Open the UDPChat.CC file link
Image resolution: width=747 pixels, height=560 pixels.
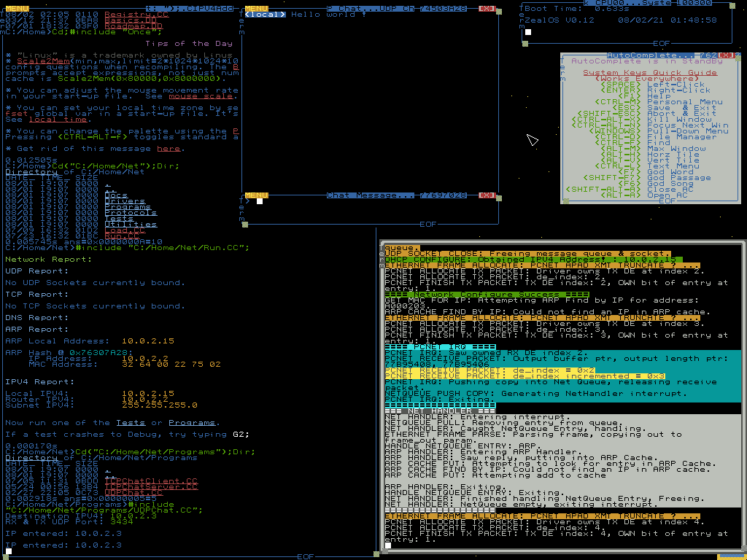tap(133, 493)
